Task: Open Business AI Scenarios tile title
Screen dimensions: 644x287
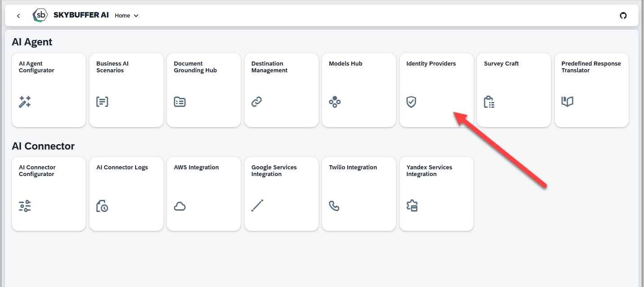Action: tap(112, 67)
